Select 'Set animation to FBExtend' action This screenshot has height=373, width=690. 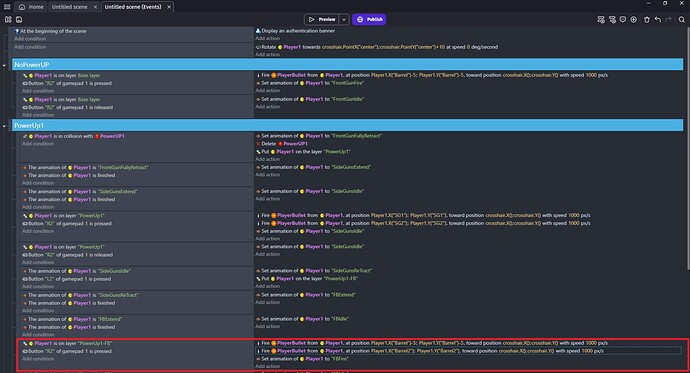click(x=306, y=295)
